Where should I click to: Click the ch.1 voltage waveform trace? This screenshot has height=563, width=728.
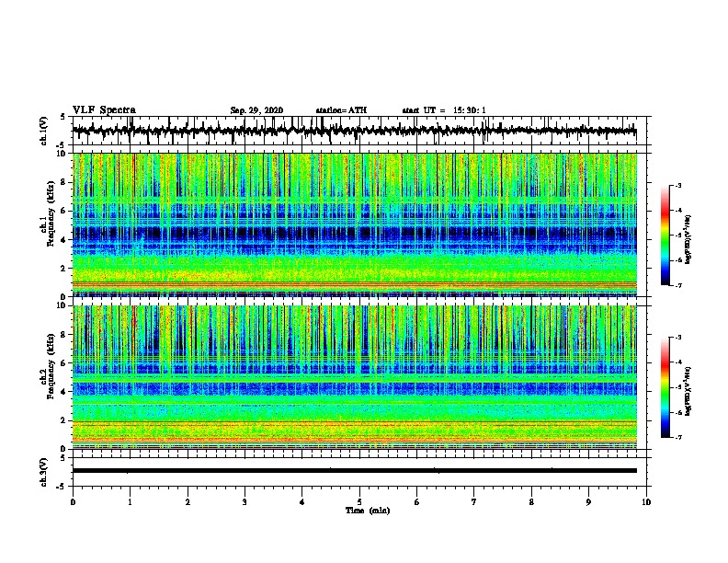[x=354, y=131]
